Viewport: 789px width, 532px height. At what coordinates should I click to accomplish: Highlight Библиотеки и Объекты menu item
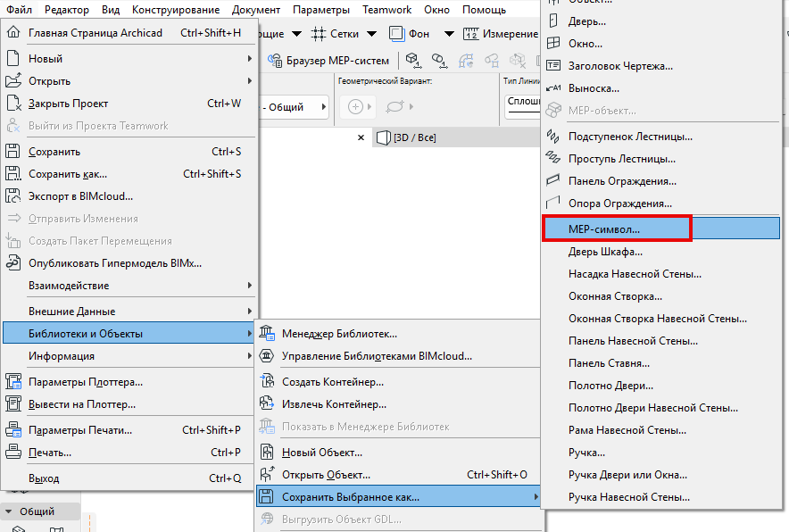pos(129,333)
